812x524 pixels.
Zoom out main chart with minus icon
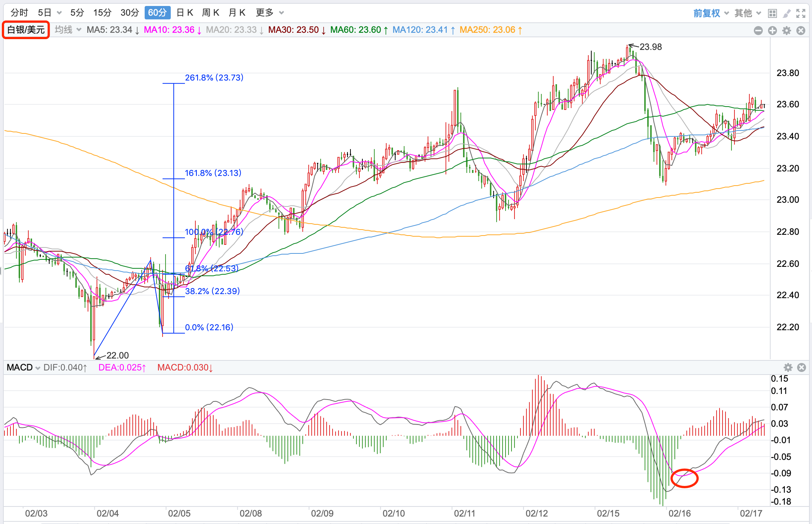pos(758,31)
